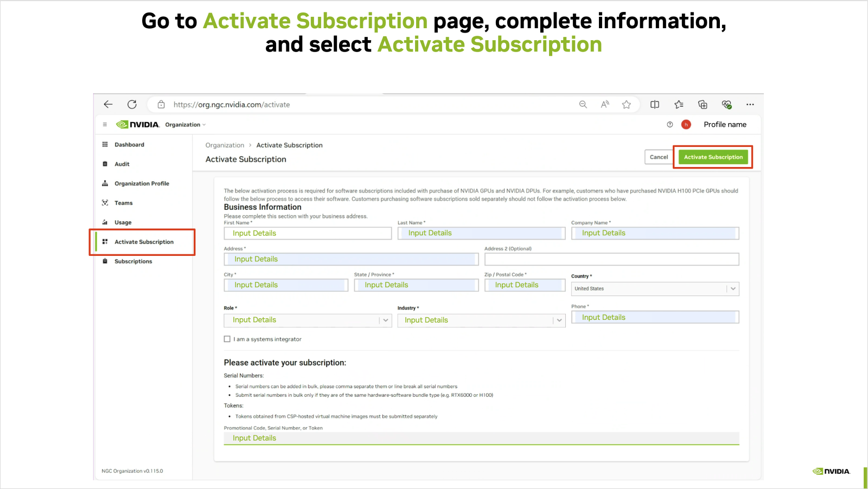868x489 pixels.
Task: Click the browser back arrow
Action: click(108, 105)
